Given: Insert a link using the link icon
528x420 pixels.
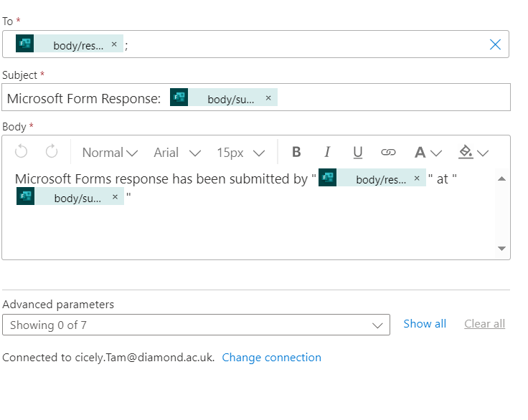Looking at the screenshot, I should point(388,152).
